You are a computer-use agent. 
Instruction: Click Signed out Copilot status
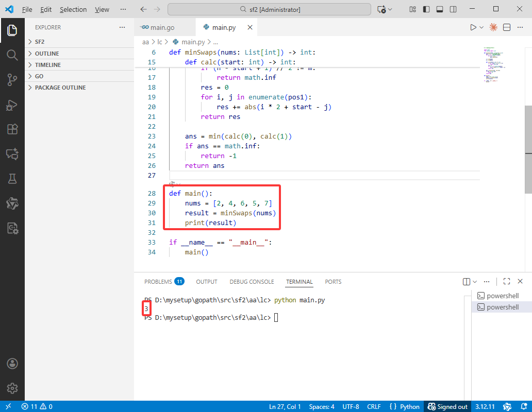click(448, 406)
